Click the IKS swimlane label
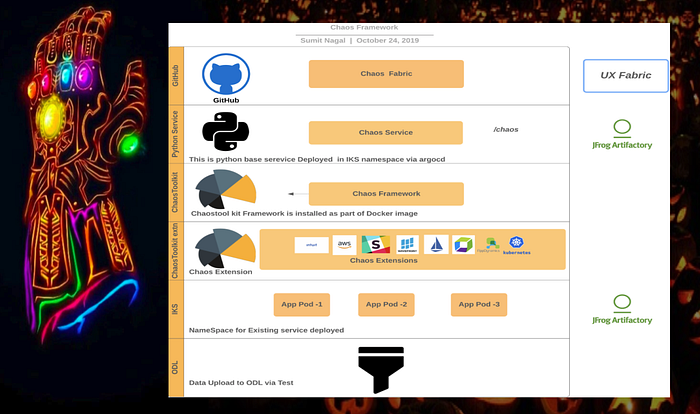 (175, 309)
